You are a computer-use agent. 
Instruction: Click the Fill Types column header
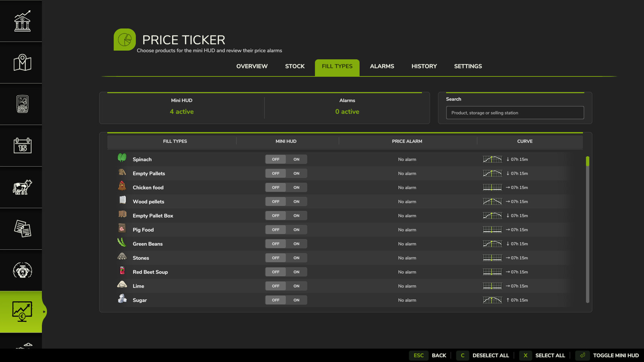pos(175,141)
